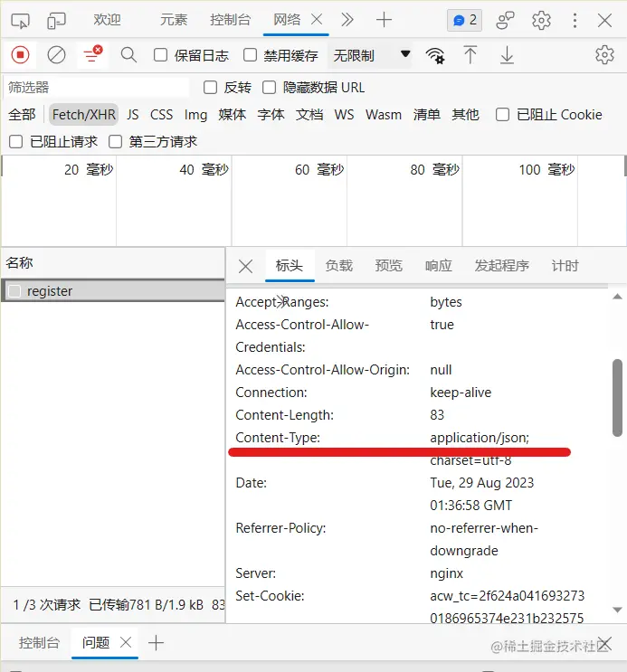Click headers pane scrollbar thumb
Image resolution: width=627 pixels, height=672 pixels.
[x=617, y=398]
